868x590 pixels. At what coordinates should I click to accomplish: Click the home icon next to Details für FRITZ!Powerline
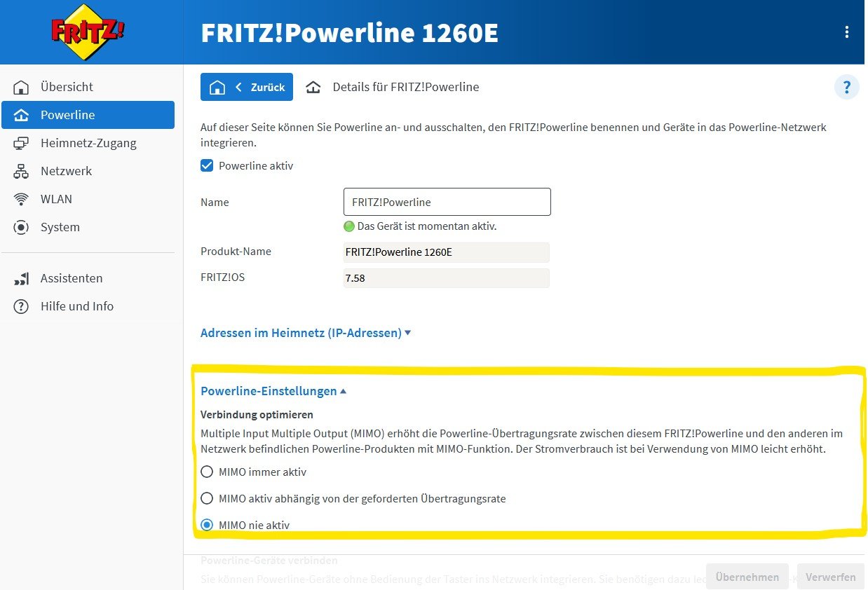pos(313,88)
